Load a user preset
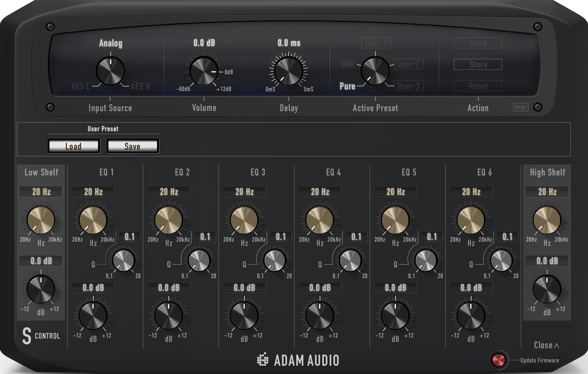This screenshot has height=374, width=588. [74, 146]
